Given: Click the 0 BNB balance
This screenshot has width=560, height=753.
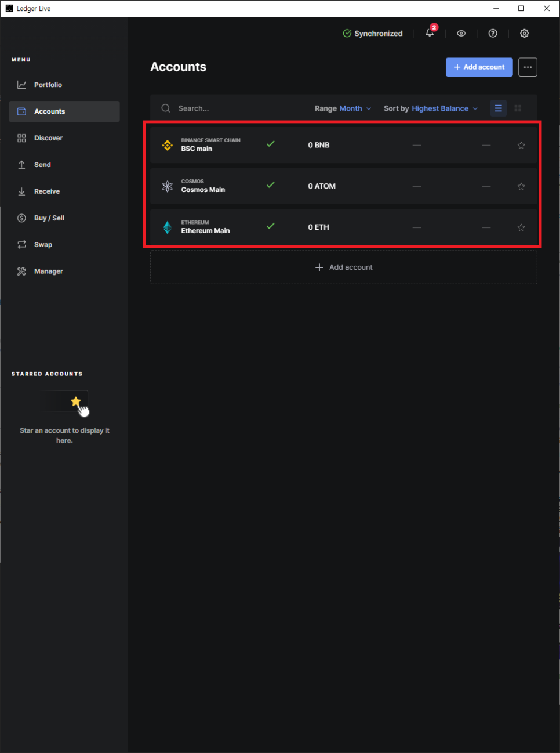Looking at the screenshot, I should [x=319, y=145].
